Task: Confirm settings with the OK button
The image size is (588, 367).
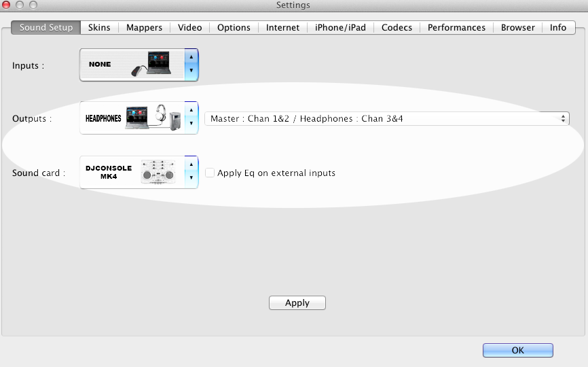Action: (517, 351)
